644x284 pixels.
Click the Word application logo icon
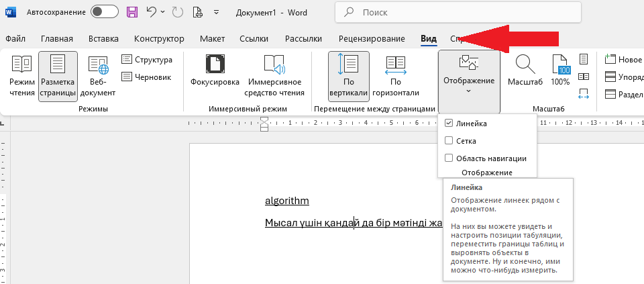11,12
